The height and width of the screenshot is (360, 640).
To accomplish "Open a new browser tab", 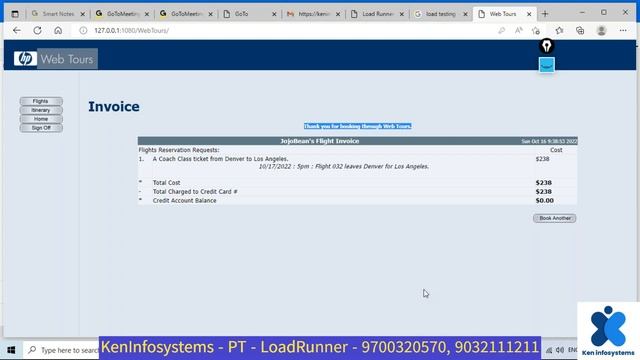I will (x=545, y=14).
